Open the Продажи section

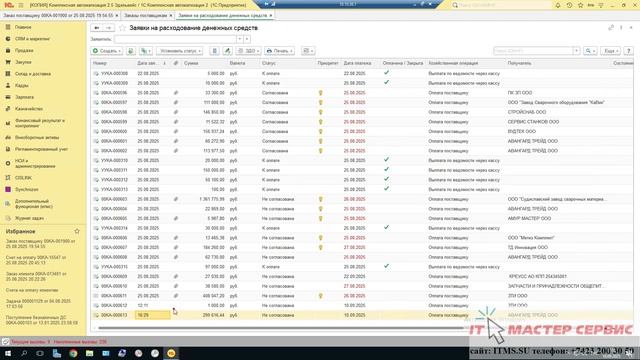pyautogui.click(x=24, y=50)
